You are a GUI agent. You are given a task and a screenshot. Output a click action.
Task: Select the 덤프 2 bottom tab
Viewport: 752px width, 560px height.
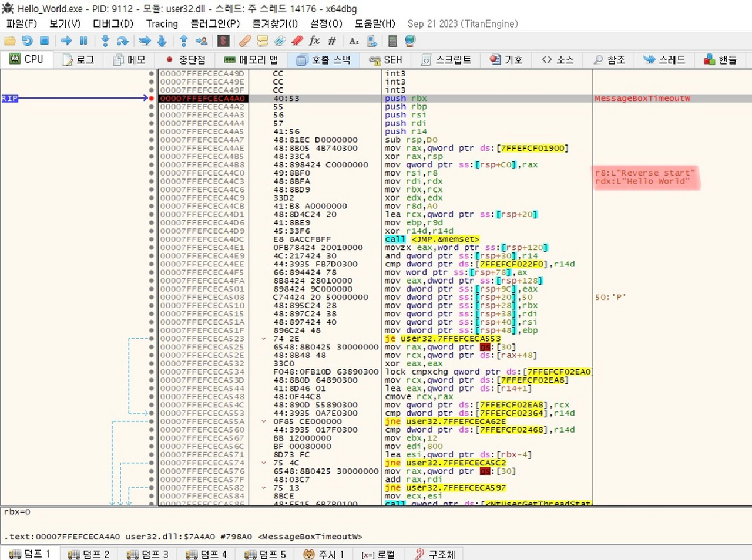tap(89, 554)
